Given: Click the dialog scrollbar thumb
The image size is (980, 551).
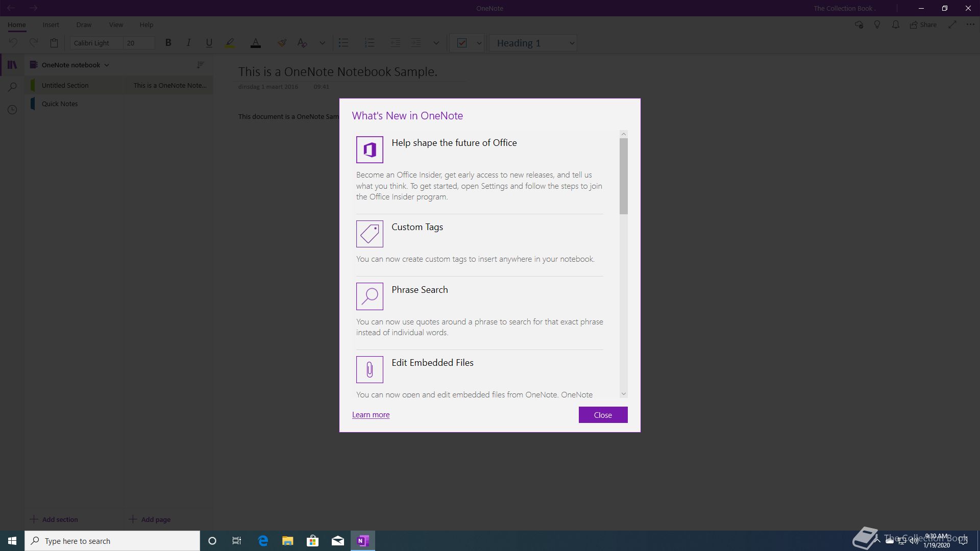Looking at the screenshot, I should coord(623,176).
